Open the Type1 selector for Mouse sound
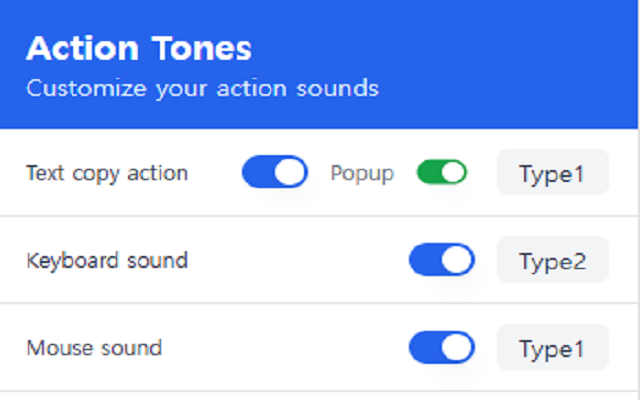 tap(552, 348)
